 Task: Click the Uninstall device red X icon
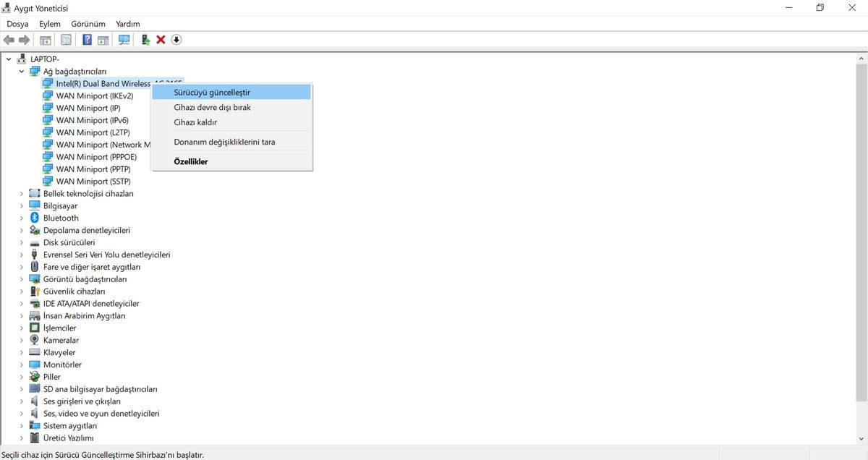coord(161,40)
